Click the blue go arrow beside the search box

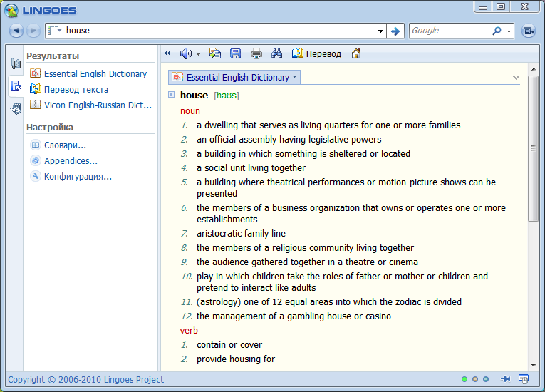pos(395,31)
